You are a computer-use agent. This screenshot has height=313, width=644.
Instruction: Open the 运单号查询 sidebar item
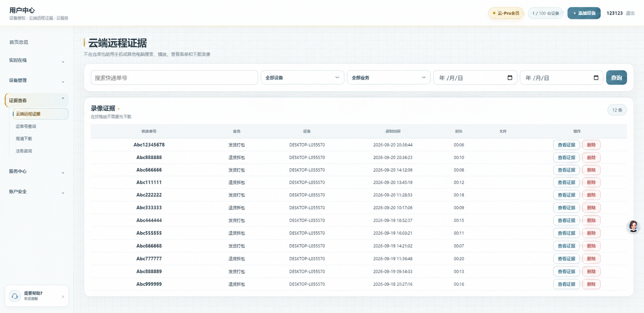(x=26, y=126)
